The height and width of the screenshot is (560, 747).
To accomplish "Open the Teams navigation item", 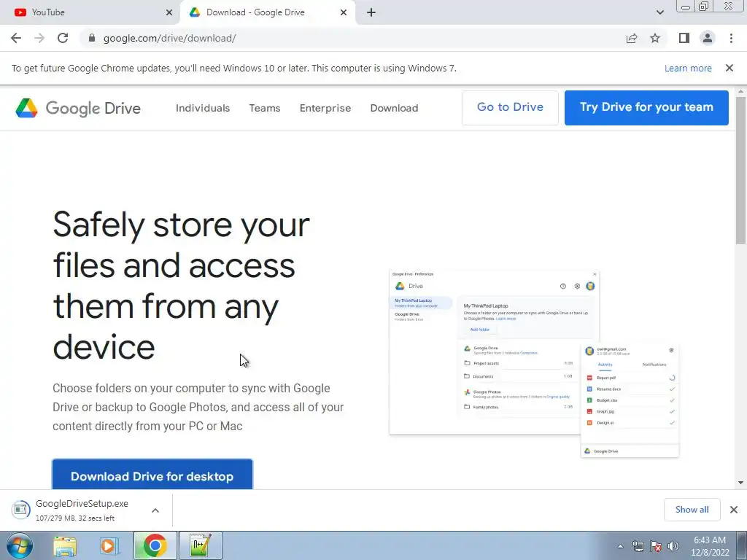I will [264, 108].
